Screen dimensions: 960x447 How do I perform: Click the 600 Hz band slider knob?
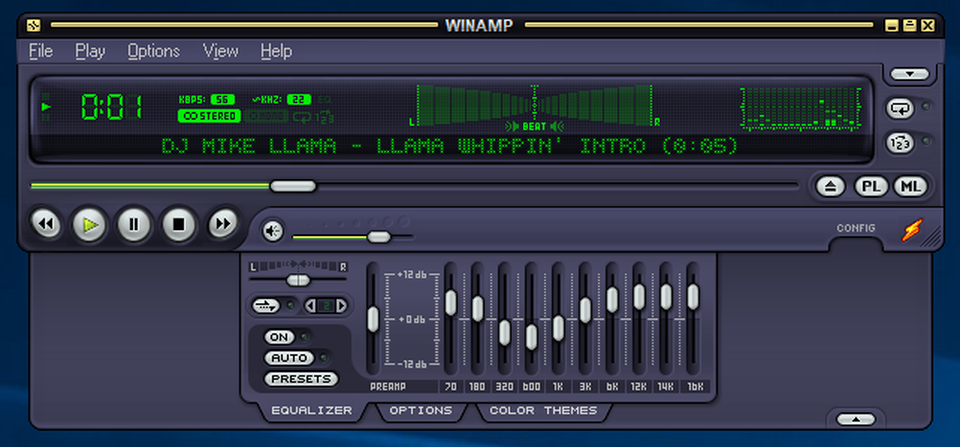click(531, 337)
